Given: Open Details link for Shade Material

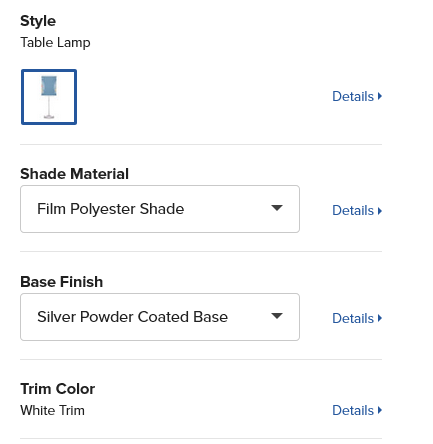Looking at the screenshot, I should [357, 210].
